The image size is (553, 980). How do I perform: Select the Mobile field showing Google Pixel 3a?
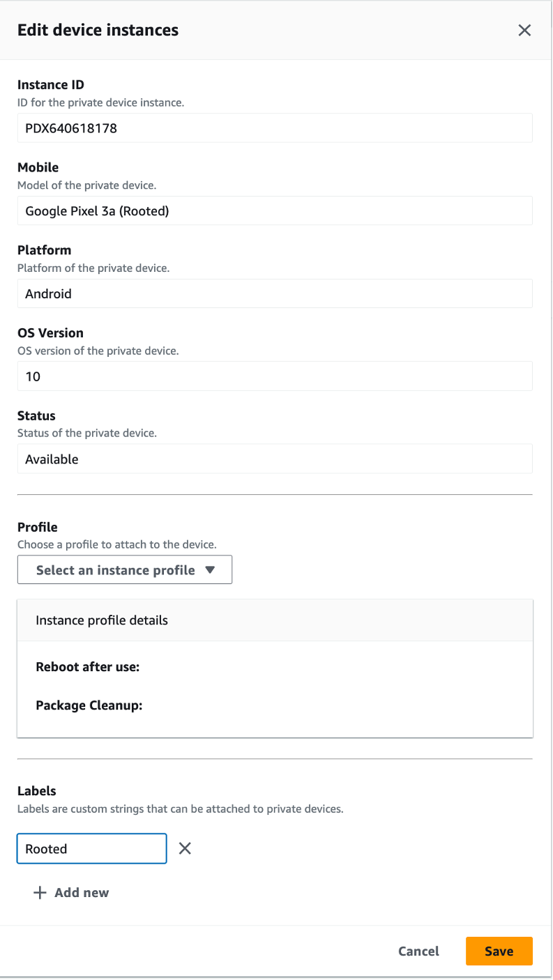274,210
